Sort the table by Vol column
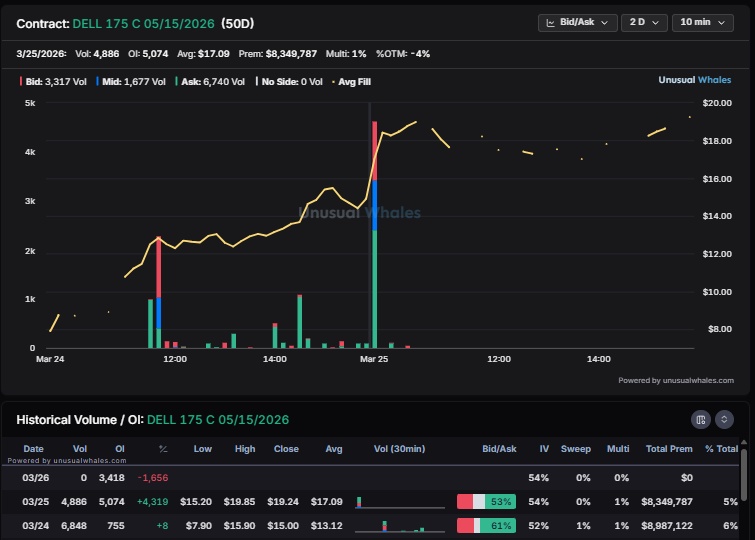755x540 pixels. coord(80,449)
